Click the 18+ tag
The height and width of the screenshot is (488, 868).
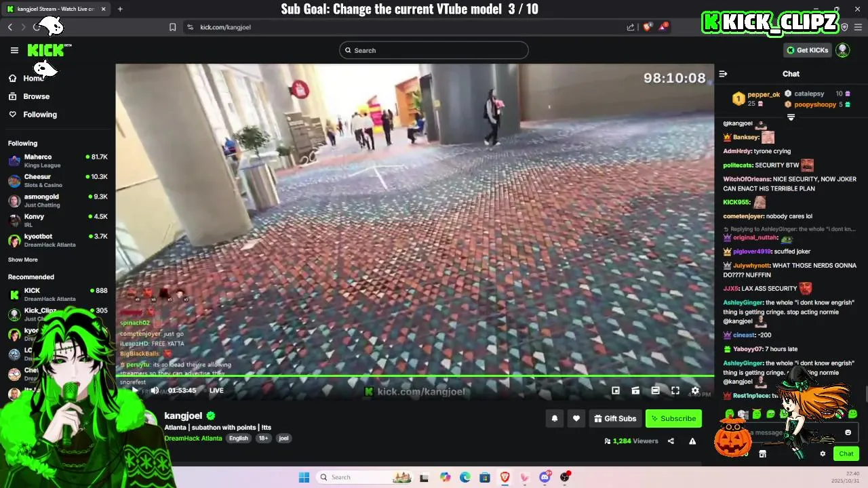coord(263,439)
